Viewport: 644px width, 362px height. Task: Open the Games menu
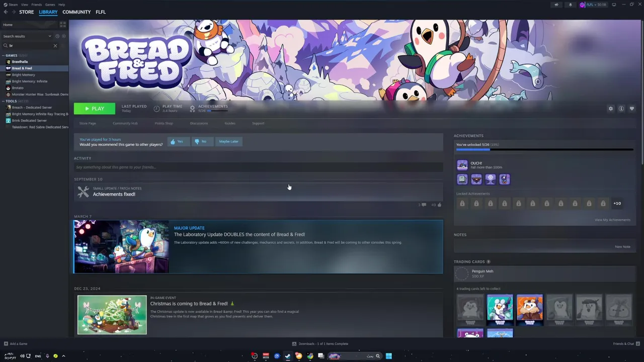pyautogui.click(x=50, y=5)
